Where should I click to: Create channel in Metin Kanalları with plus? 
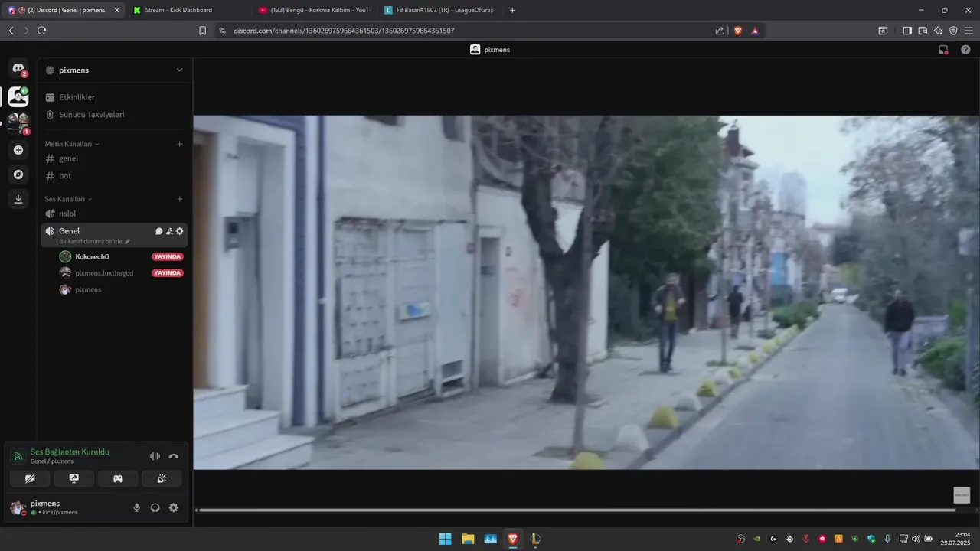[x=179, y=144]
